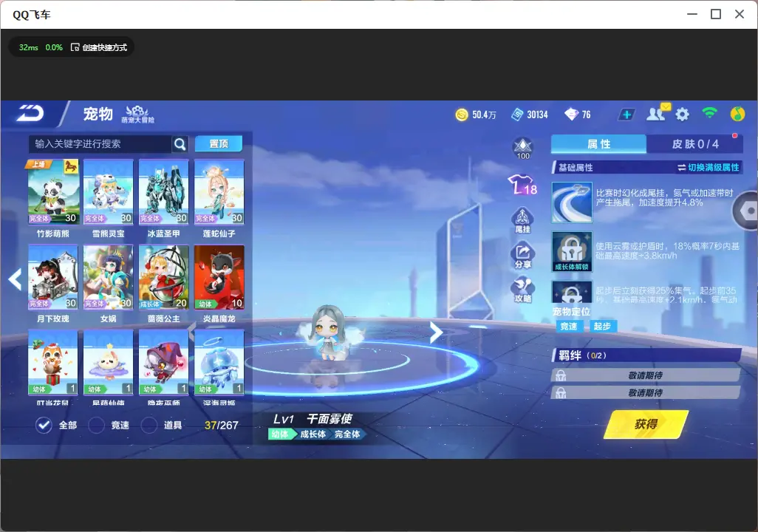This screenshot has height=532, width=758.
Task: Click the 宠物定位 label
Action: click(x=571, y=312)
